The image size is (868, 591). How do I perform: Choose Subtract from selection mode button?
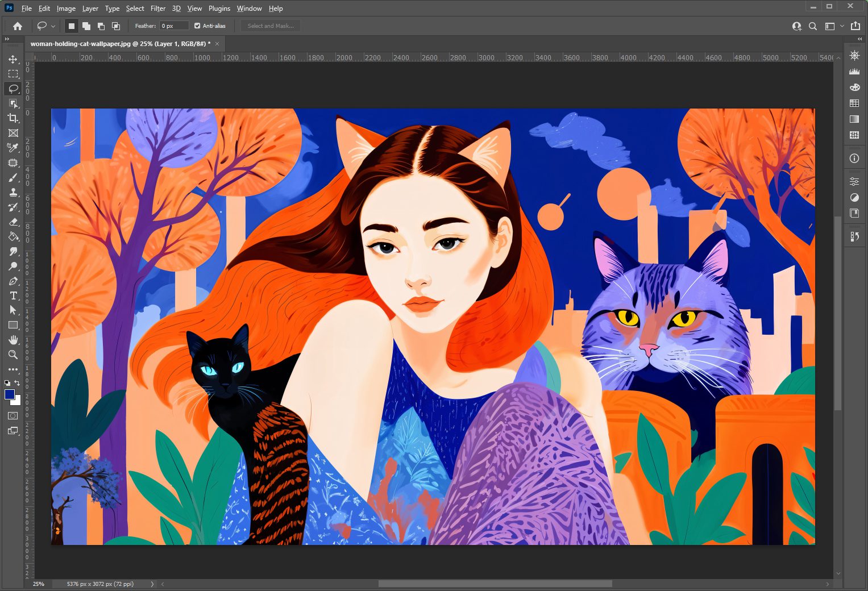[x=101, y=26]
